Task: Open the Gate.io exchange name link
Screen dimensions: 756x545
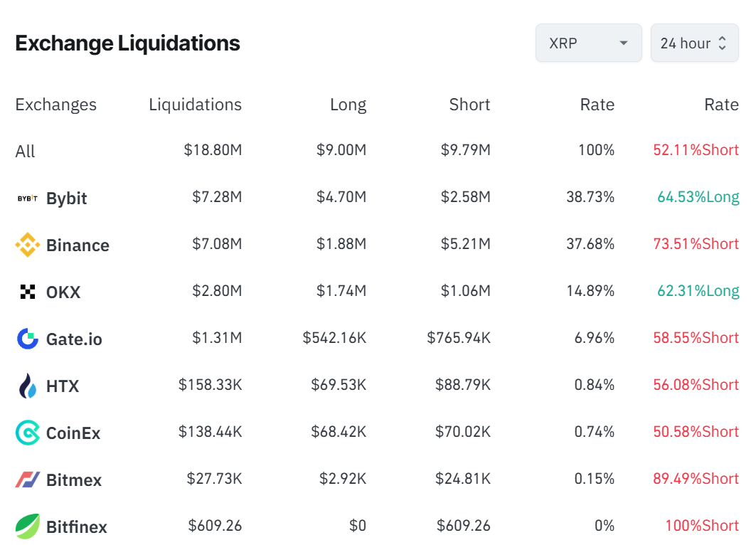Action: click(x=74, y=339)
